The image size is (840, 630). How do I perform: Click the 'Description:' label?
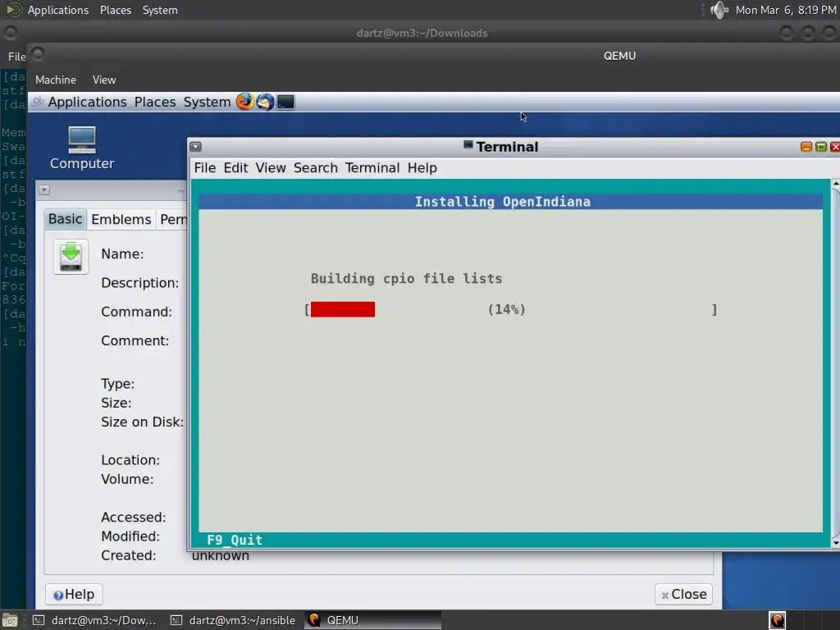(x=139, y=283)
